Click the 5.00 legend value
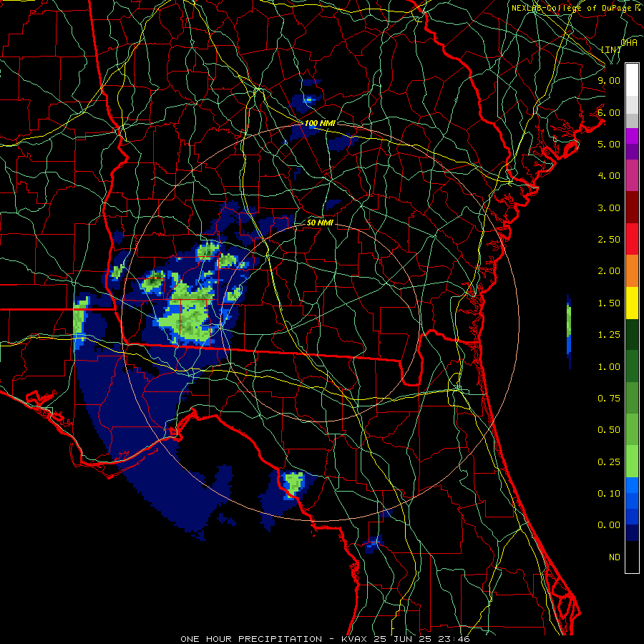This screenshot has height=644, width=644. 609,144
